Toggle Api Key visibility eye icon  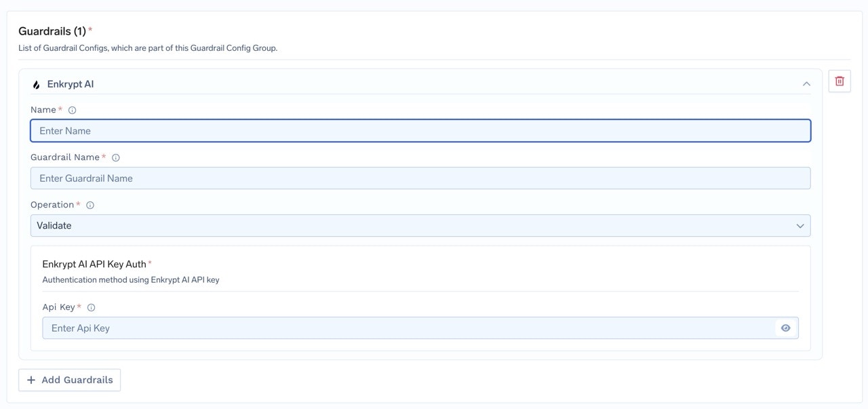point(785,328)
